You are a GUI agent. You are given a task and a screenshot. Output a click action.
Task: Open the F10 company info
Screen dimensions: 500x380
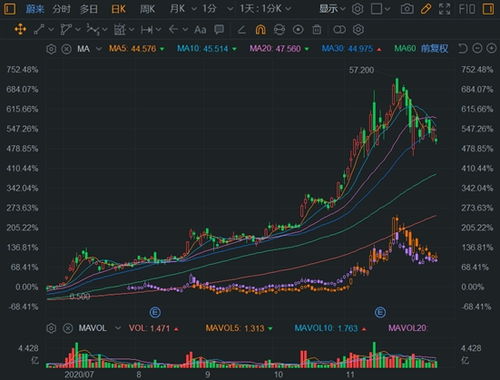click(x=467, y=9)
